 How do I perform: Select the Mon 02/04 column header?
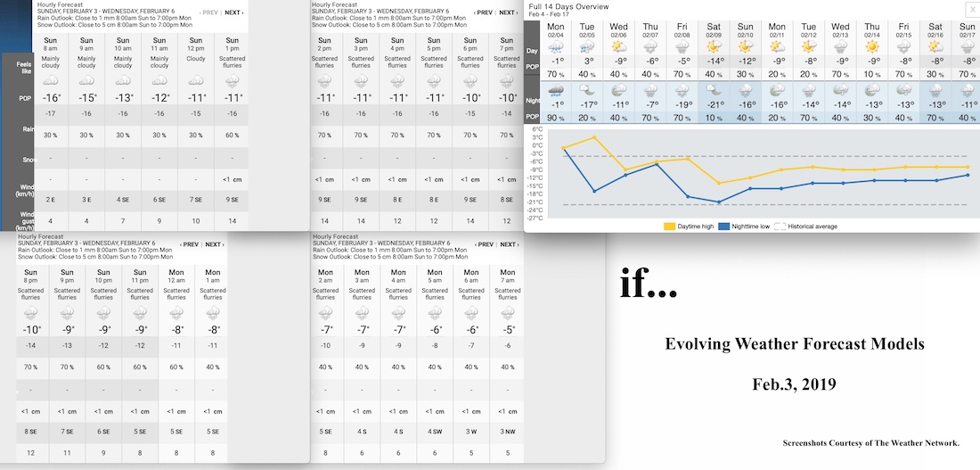pos(556,30)
